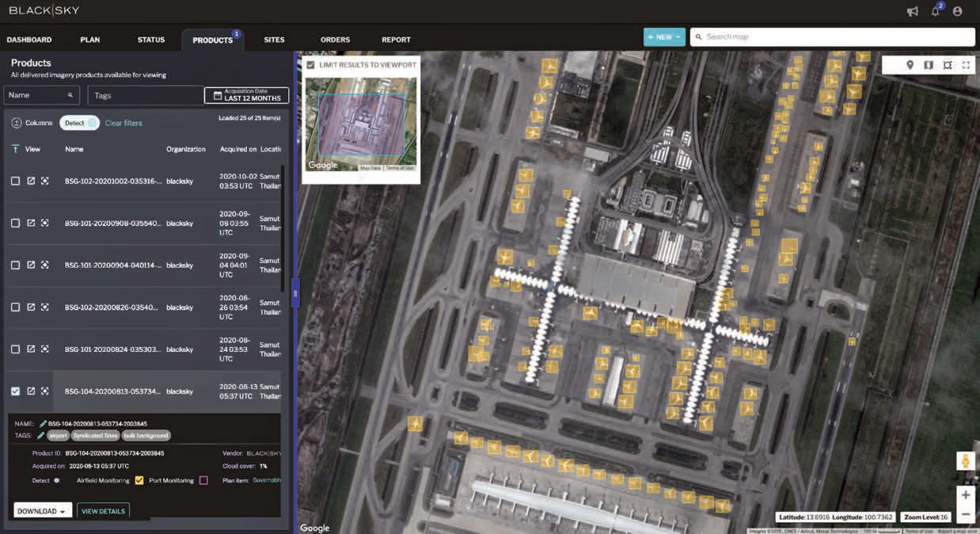This screenshot has width=980, height=534.
Task: Center map on BSG-101-20200824 product
Action: (x=45, y=349)
